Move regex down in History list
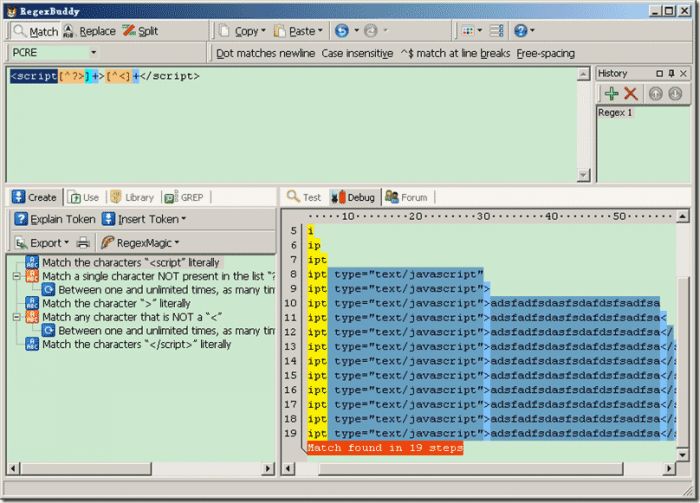700x503 pixels. tap(675, 93)
